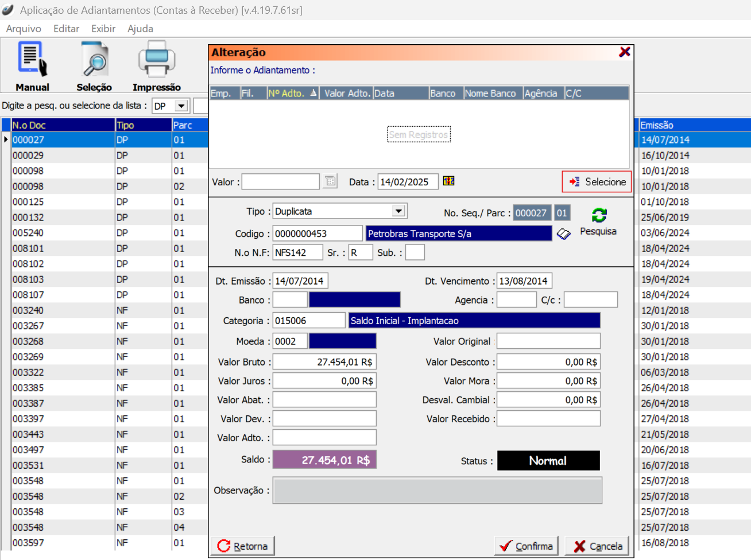Image resolution: width=751 pixels, height=560 pixels.
Task: Open the Seleção magnifier tool
Action: pyautogui.click(x=94, y=59)
